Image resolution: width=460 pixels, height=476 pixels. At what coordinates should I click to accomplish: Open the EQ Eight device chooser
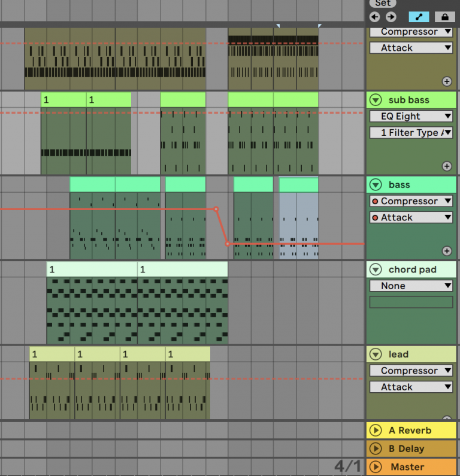click(411, 116)
